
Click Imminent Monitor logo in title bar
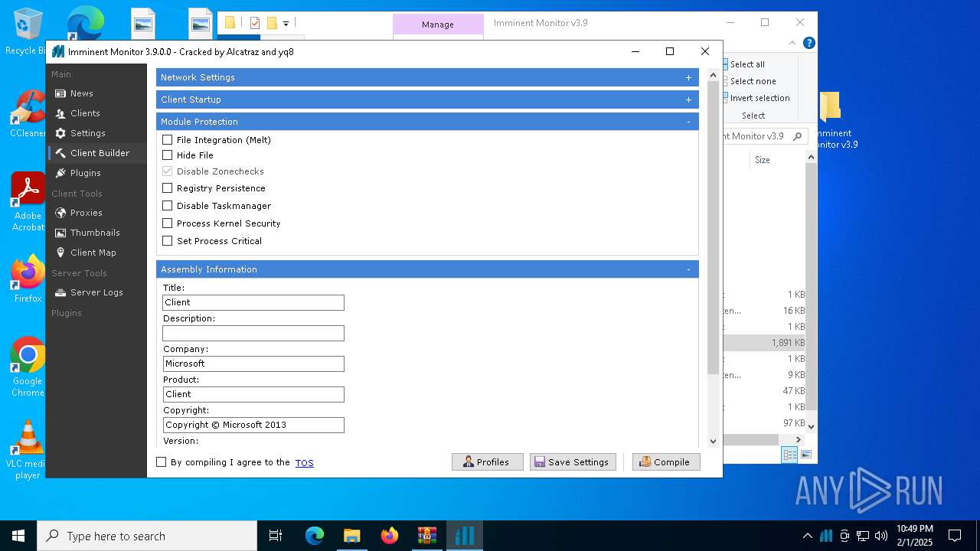coord(58,52)
